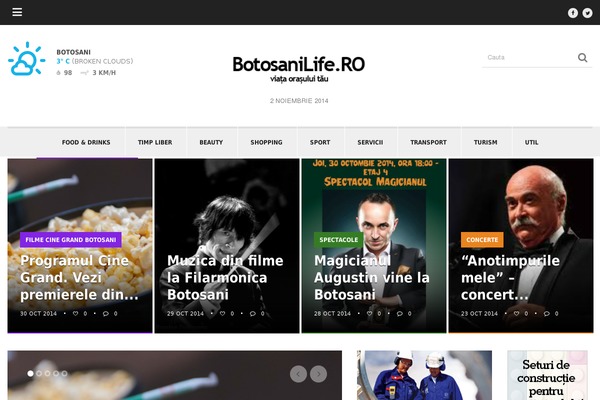
Task: Click the Concerte category tag
Action: point(482,240)
